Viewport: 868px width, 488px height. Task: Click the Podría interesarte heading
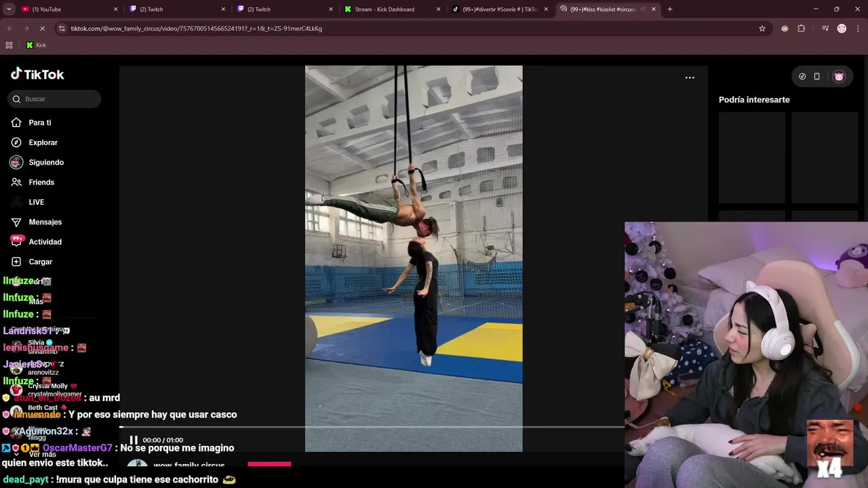pyautogui.click(x=754, y=100)
